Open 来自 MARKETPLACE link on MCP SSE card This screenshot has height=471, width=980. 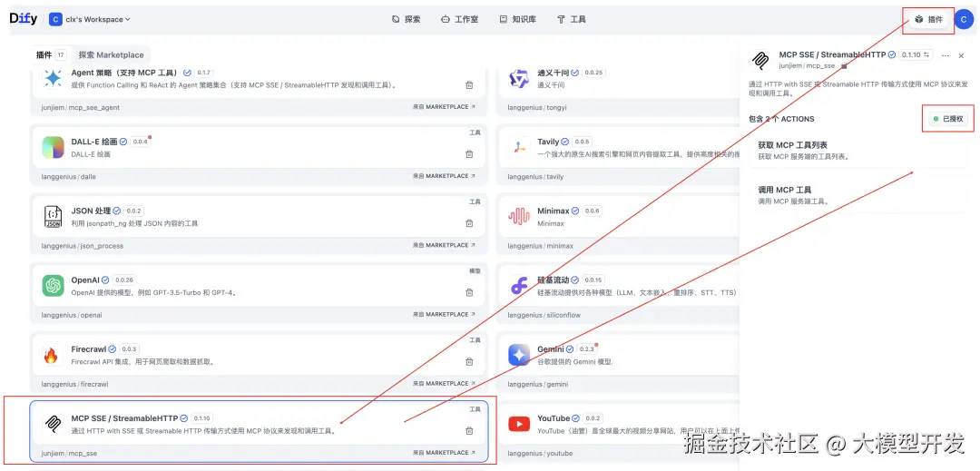444,452
